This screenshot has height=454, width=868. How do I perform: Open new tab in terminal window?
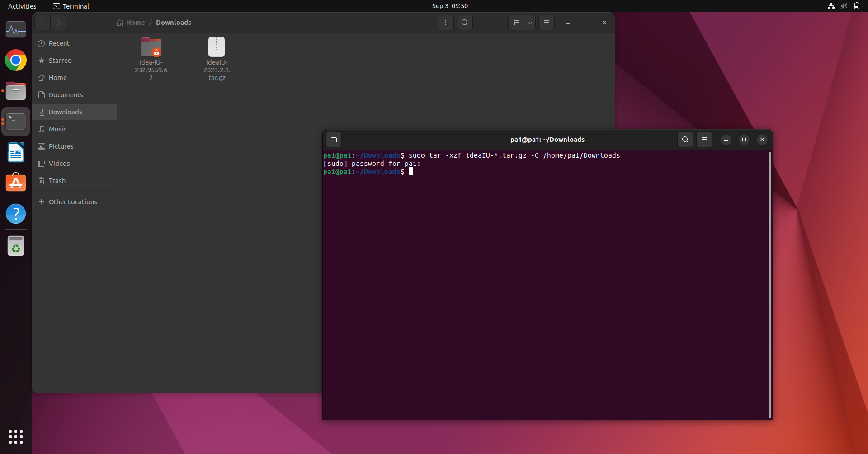334,140
